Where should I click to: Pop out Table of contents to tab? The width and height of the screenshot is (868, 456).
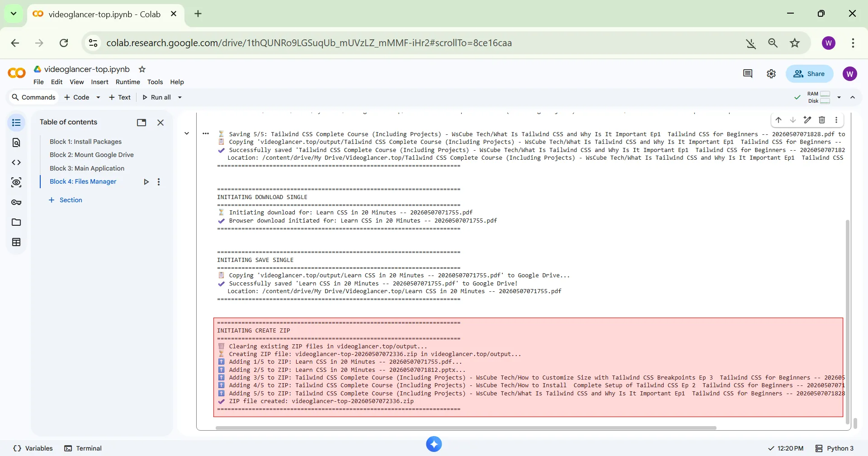point(142,123)
